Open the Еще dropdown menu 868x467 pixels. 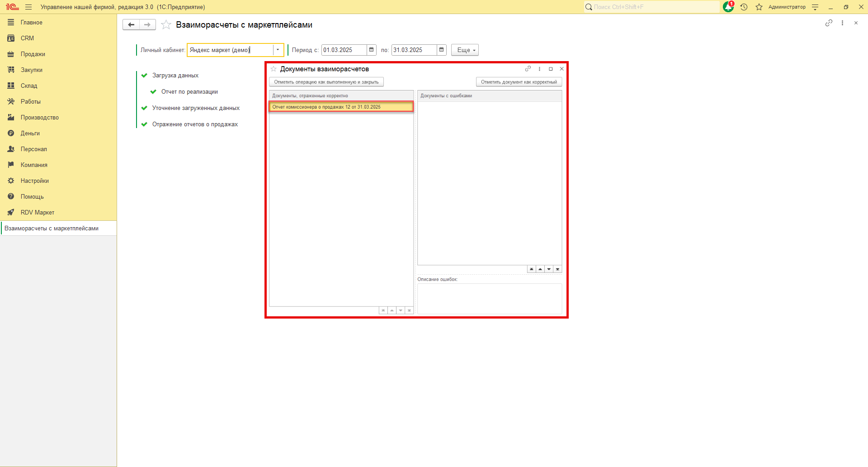coord(465,50)
